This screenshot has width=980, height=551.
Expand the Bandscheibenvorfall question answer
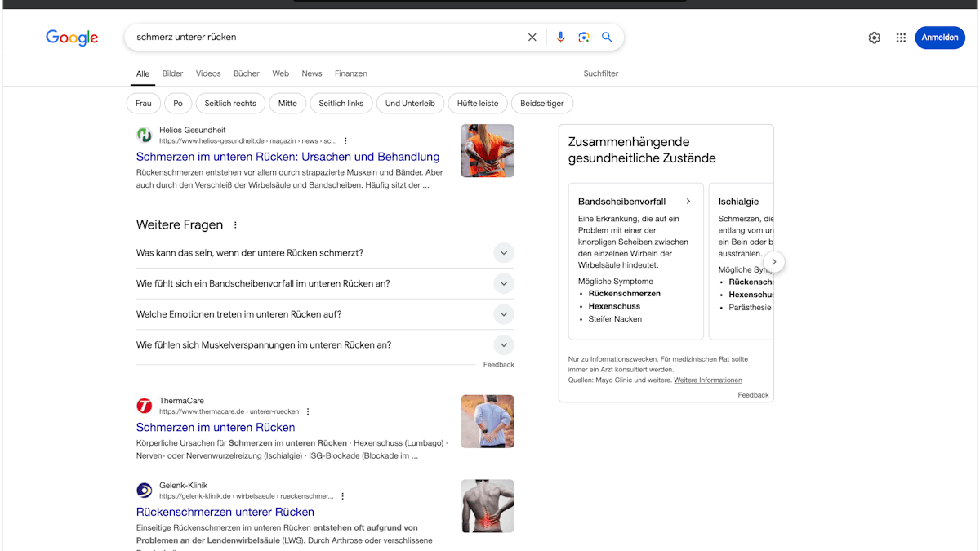[x=504, y=283]
